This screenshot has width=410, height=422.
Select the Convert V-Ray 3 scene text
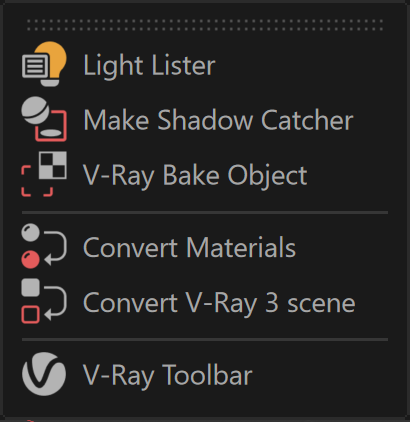[x=219, y=302]
